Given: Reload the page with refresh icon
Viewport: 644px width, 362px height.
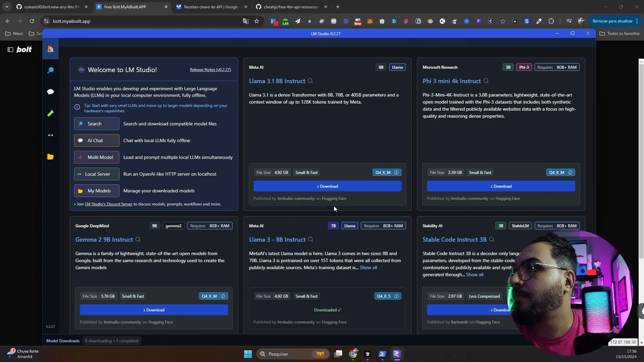Looking at the screenshot, I should 32,21.
